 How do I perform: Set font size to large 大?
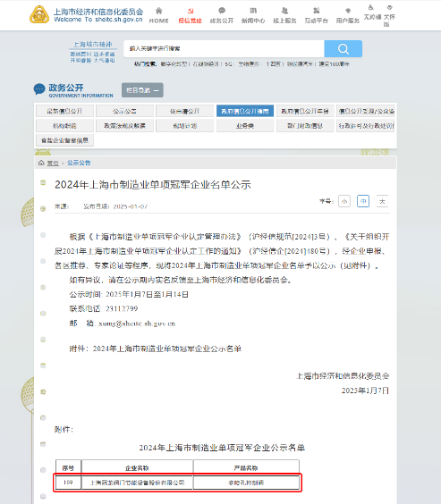coord(382,202)
